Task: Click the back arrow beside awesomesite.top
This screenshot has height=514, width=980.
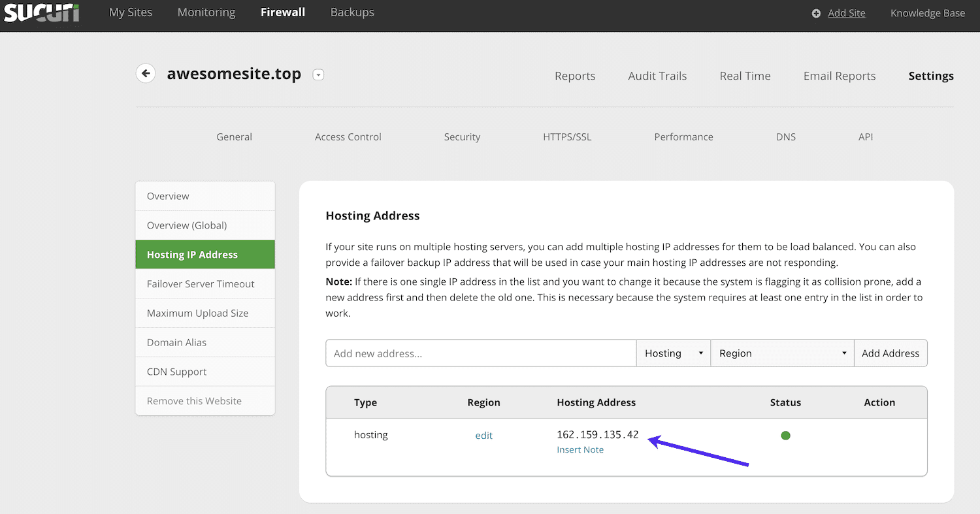Action: [146, 73]
